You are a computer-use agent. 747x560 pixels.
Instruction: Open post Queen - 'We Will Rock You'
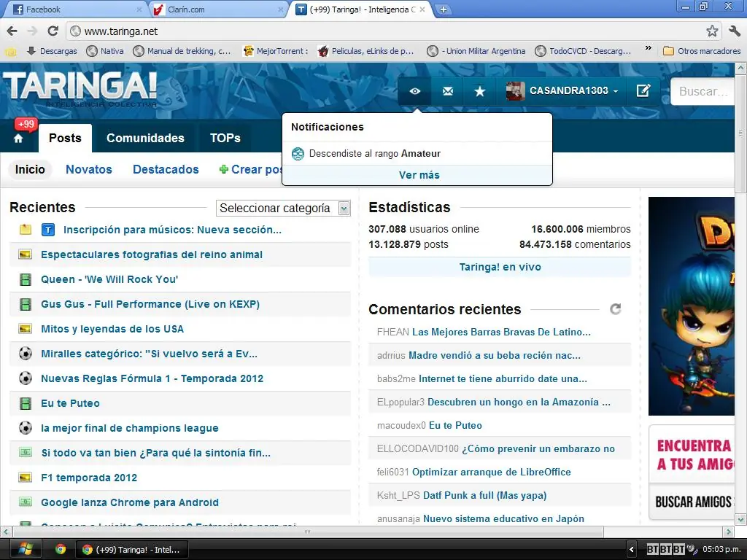[x=109, y=279]
